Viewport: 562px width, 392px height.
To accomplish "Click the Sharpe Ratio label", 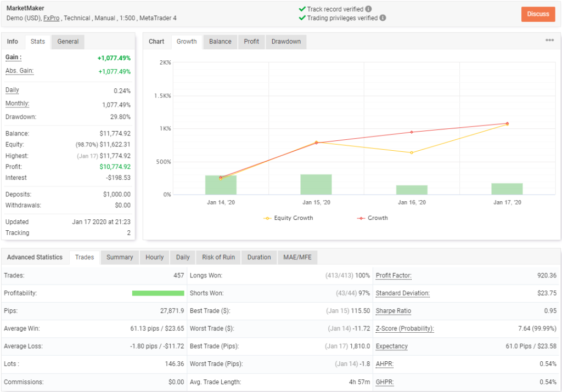I will [x=393, y=311].
